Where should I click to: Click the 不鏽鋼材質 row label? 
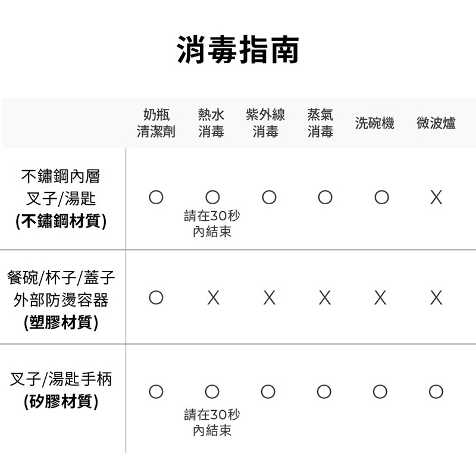(61, 221)
